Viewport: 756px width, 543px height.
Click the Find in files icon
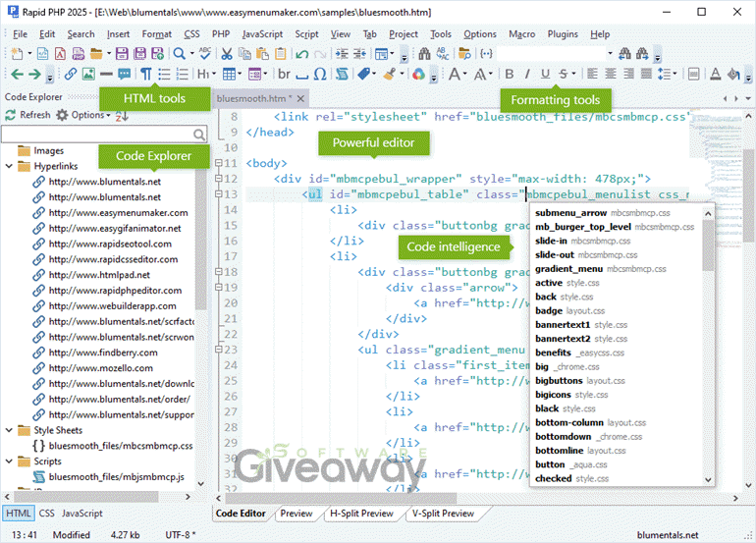coord(464,54)
